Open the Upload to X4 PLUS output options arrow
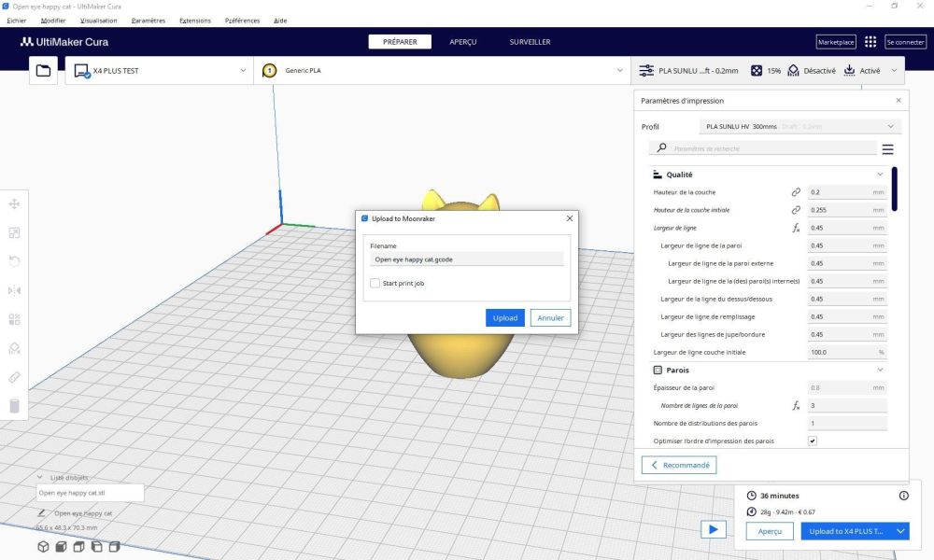The width and height of the screenshot is (934, 560). pos(900,531)
